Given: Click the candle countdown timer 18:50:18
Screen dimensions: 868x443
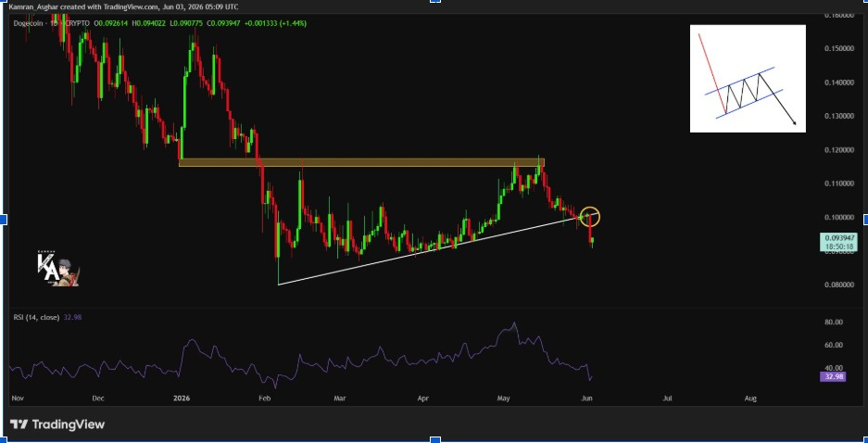Looking at the screenshot, I should tap(840, 247).
